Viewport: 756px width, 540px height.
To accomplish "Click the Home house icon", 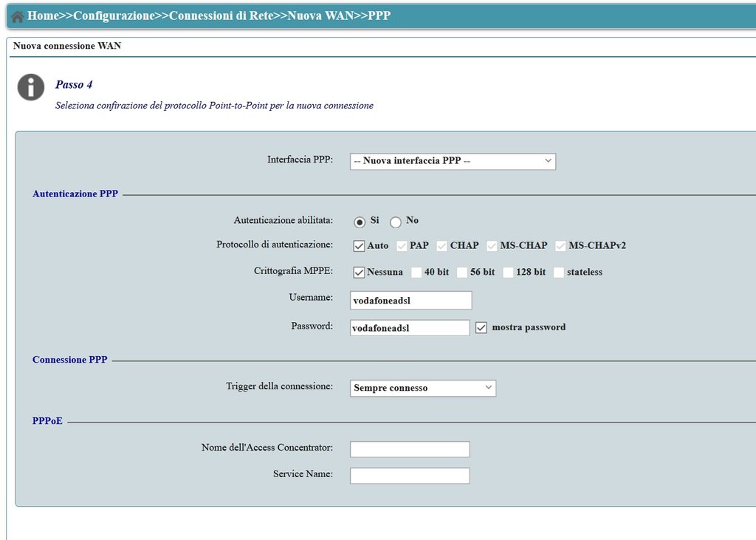I will [x=18, y=16].
